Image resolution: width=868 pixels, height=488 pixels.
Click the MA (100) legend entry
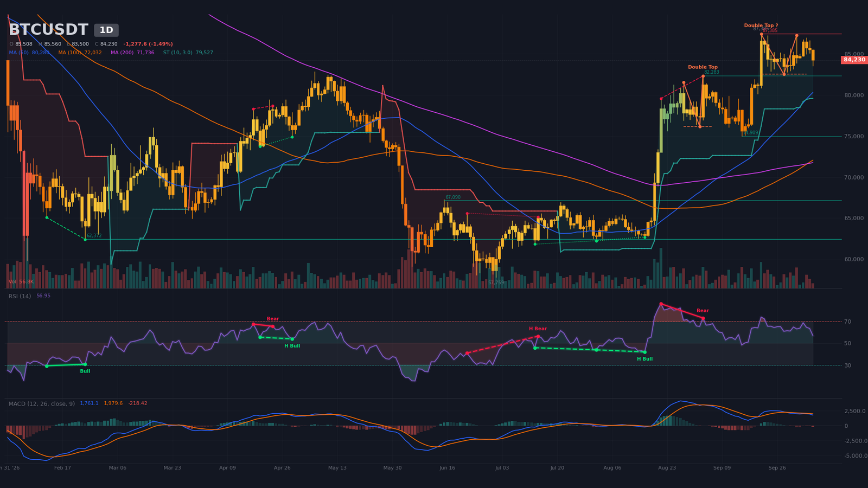(80, 53)
